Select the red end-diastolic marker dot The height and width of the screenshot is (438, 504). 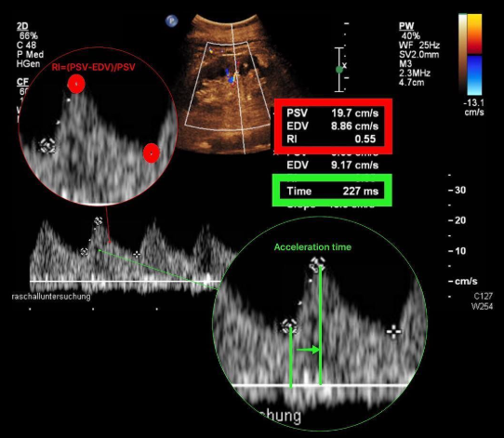pyautogui.click(x=151, y=153)
